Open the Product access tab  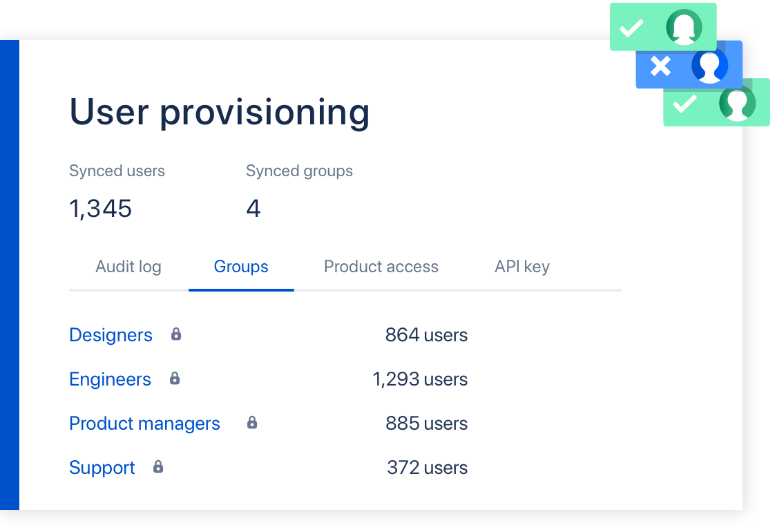(x=381, y=267)
